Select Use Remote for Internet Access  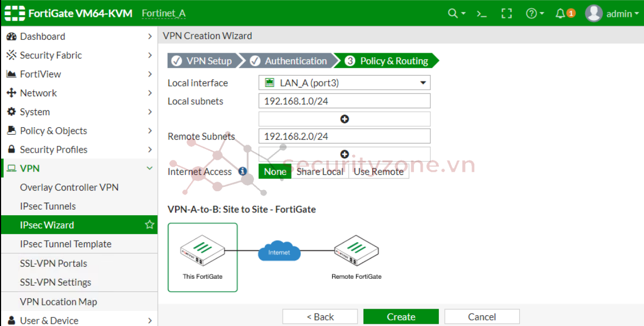379,172
